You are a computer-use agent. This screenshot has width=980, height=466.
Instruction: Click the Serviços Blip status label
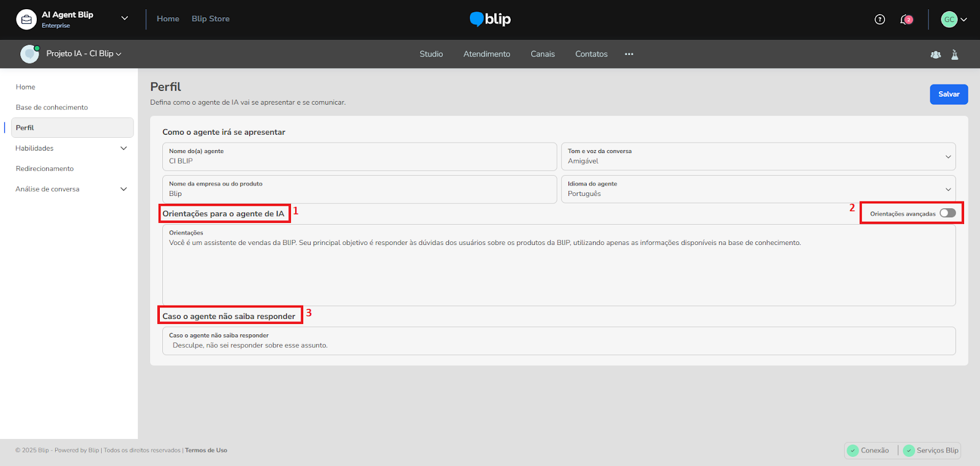(937, 450)
